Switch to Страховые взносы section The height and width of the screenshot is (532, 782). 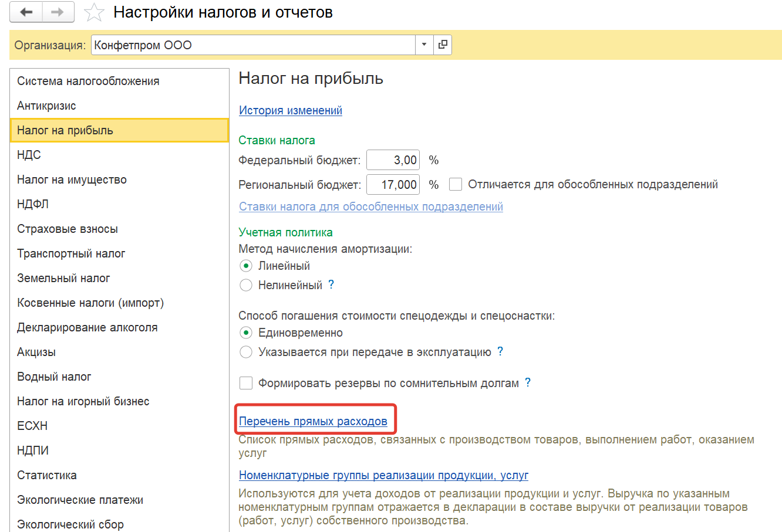click(68, 229)
